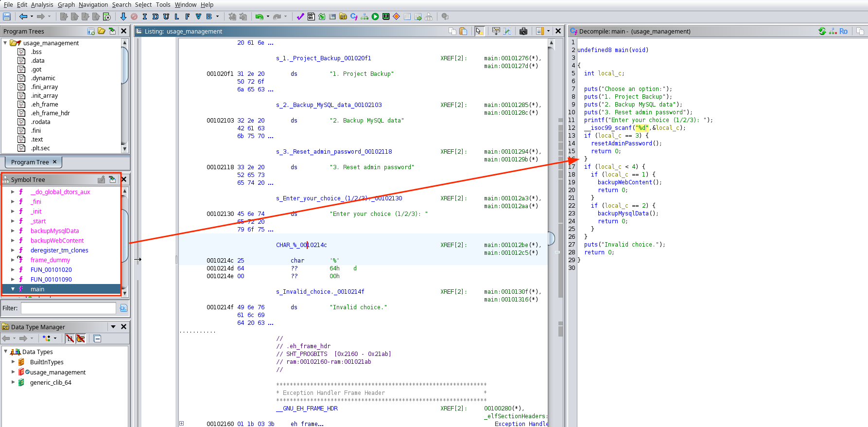This screenshot has width=868, height=427.
Task: Click the Ro icon in Decompile panel
Action: coord(843,31)
